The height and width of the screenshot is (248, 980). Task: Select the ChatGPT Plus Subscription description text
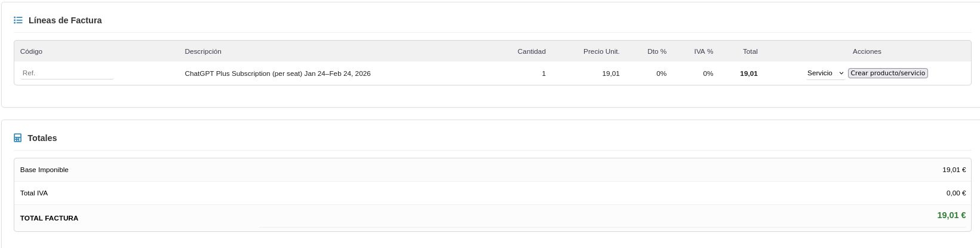point(277,74)
